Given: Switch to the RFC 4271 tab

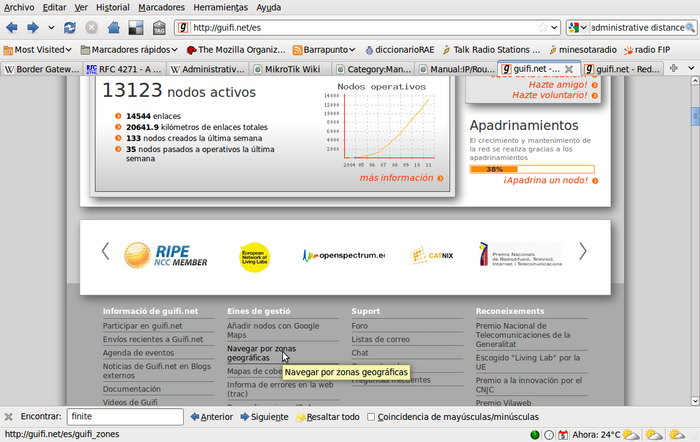Looking at the screenshot, I should pyautogui.click(x=124, y=69).
